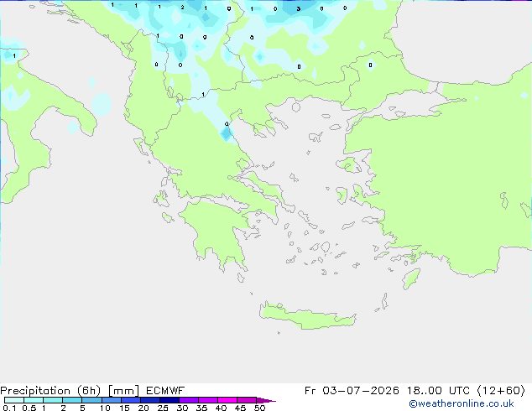Click the legend value '45'

[x=240, y=408]
